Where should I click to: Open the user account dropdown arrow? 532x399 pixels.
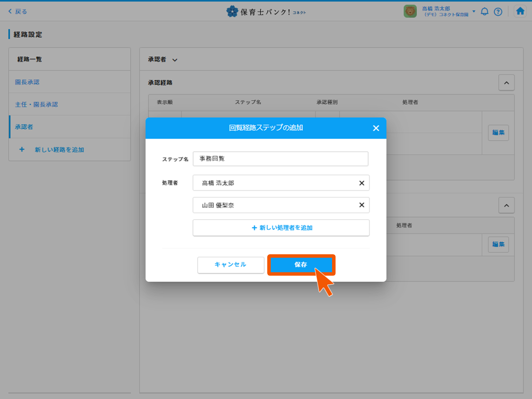474,11
